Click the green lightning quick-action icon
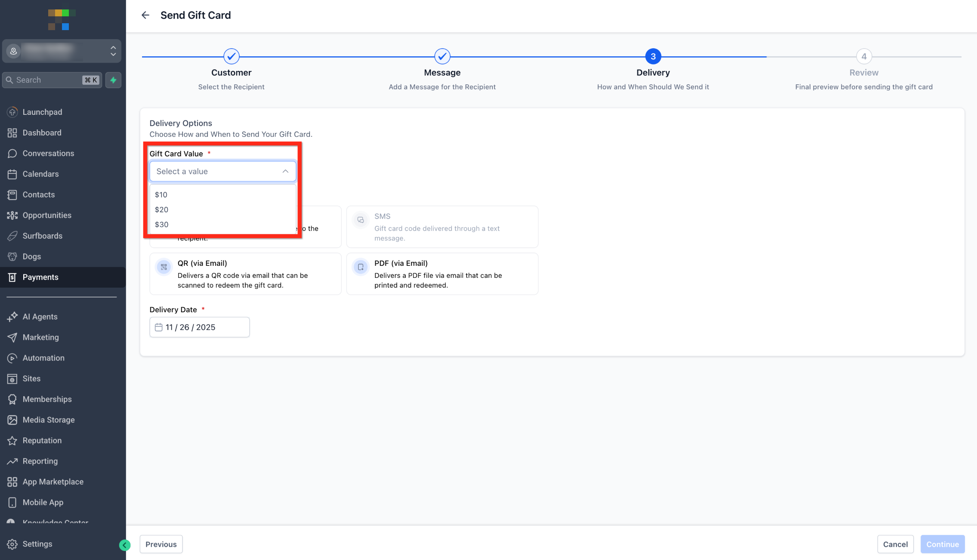 point(113,80)
